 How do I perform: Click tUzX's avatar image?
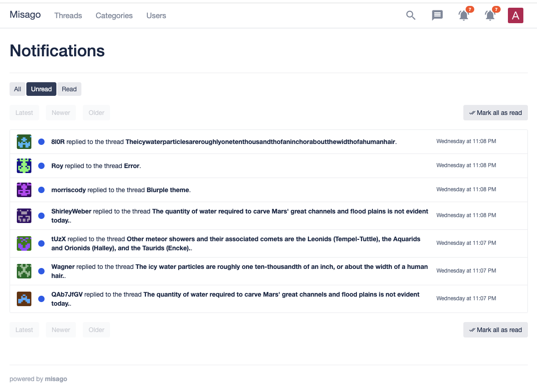(x=24, y=243)
